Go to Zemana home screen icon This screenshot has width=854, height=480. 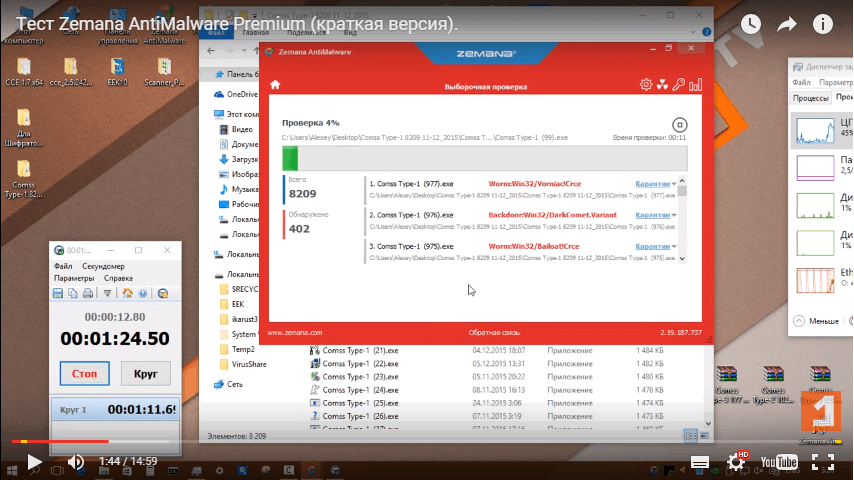pyautogui.click(x=275, y=84)
